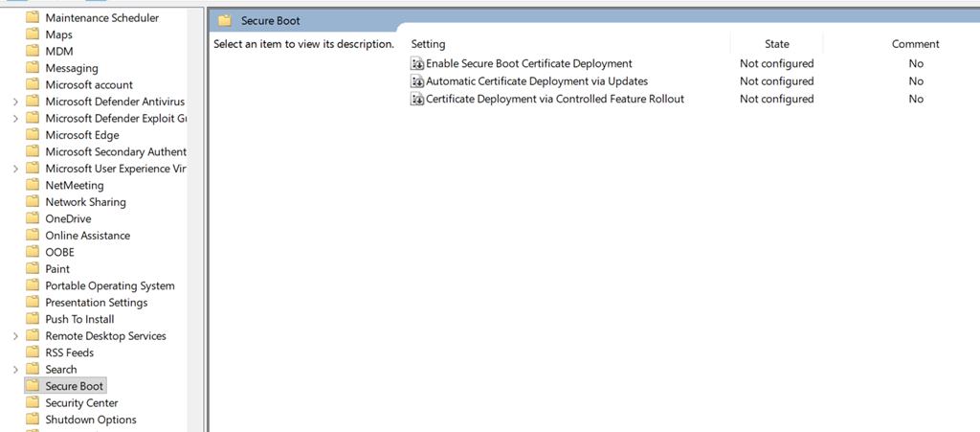The height and width of the screenshot is (432, 980).
Task: Sort by the State column header
Action: (x=776, y=44)
